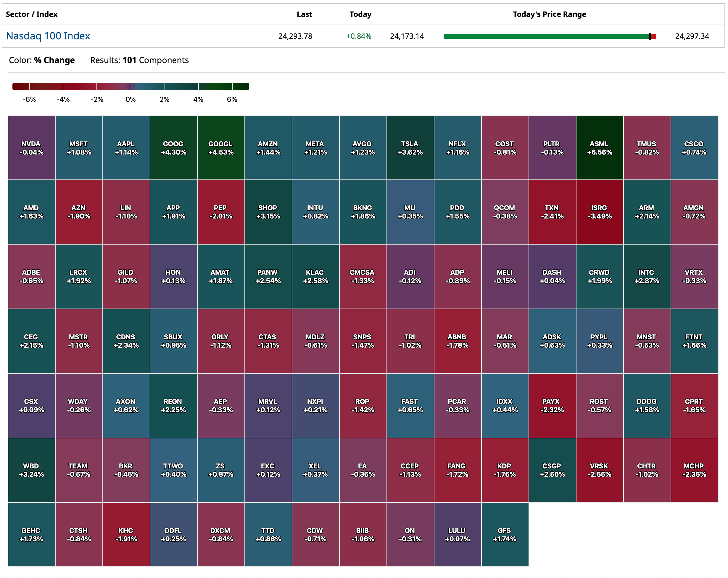Select the ASML +6.56% tile
This screenshot has width=728, height=578.
point(599,148)
